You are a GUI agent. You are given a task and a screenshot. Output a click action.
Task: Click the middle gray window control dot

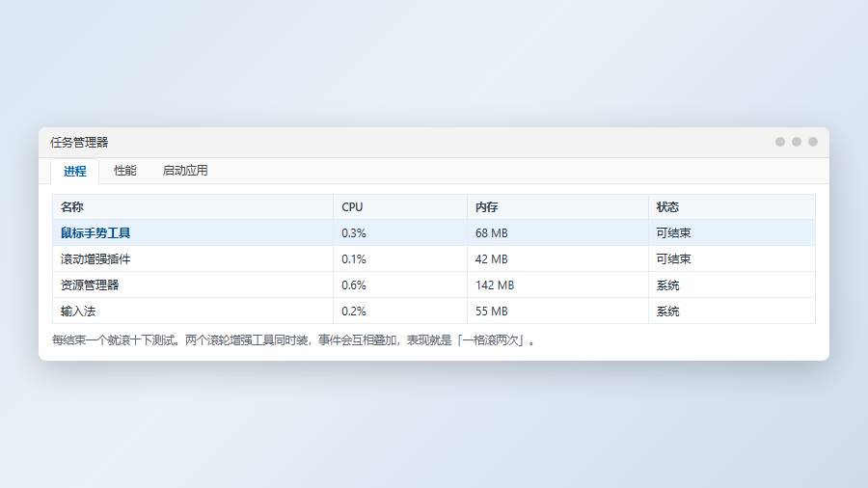(797, 142)
